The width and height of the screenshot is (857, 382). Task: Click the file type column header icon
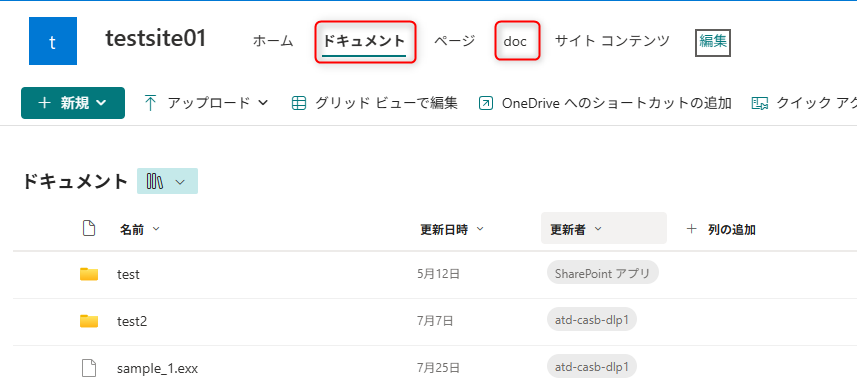(x=89, y=228)
